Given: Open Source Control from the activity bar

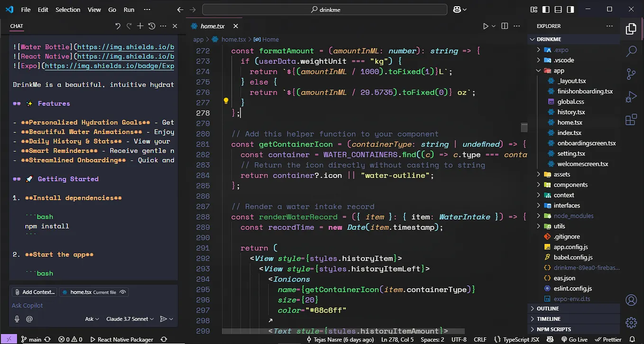Looking at the screenshot, I should pos(631,74).
